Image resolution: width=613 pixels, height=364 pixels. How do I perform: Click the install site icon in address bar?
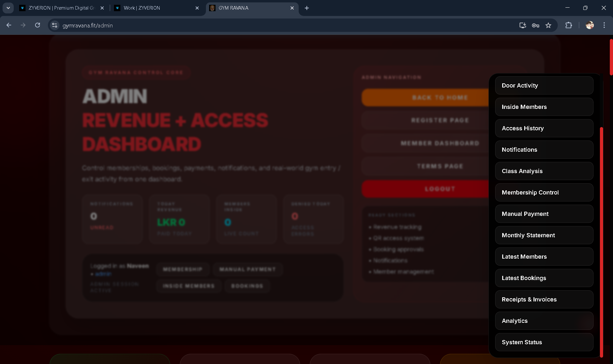click(522, 25)
